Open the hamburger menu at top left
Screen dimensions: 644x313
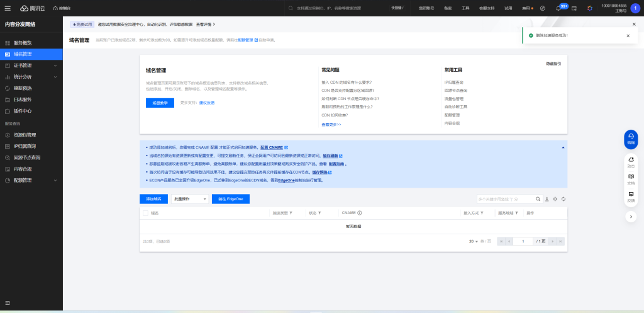coord(8,8)
